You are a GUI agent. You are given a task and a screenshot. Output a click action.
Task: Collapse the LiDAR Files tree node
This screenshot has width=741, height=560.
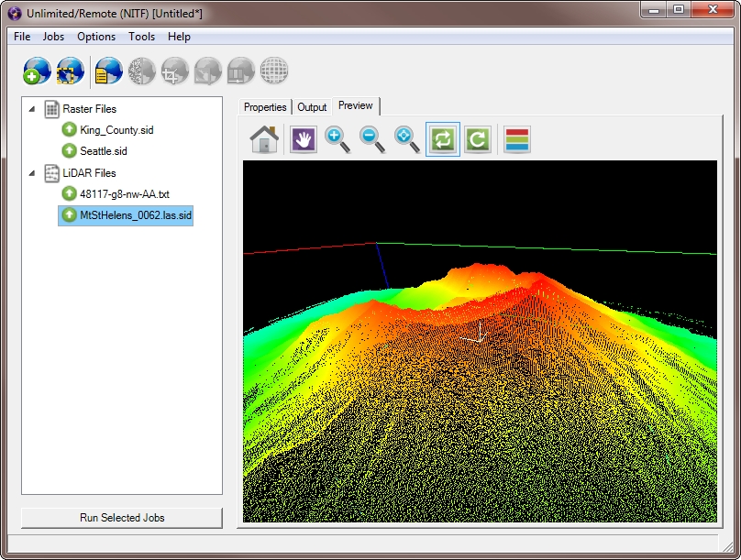[x=32, y=173]
